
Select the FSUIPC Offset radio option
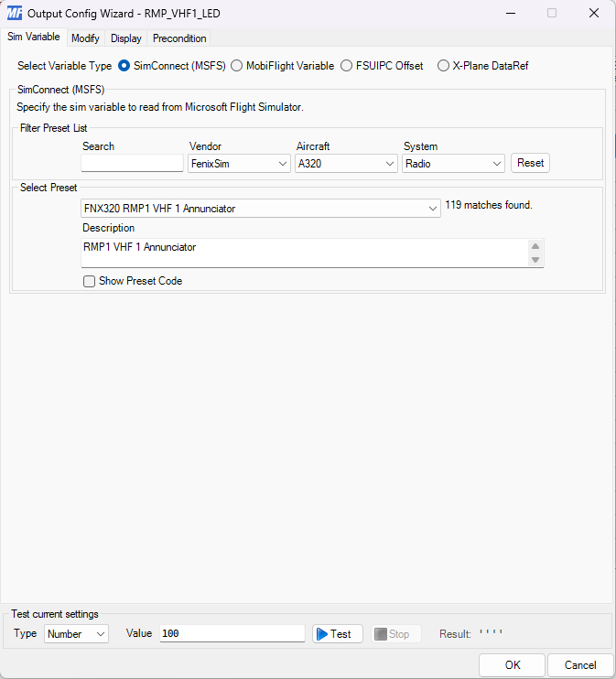[346, 66]
